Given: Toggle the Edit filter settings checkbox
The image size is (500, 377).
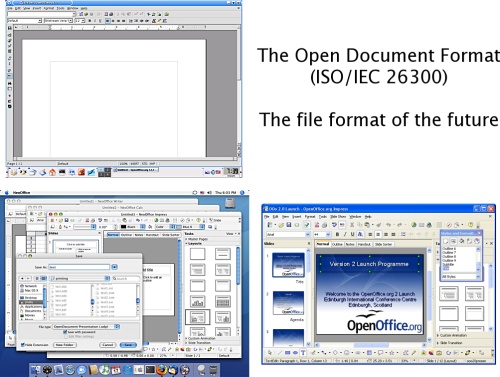Looking at the screenshot, I should (x=65, y=337).
